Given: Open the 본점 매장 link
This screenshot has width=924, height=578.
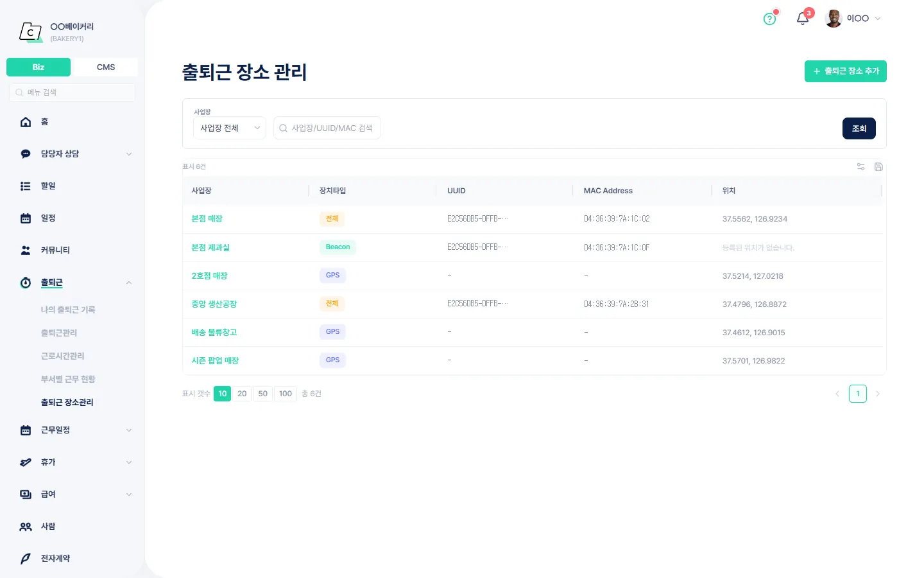Looking at the screenshot, I should [x=207, y=219].
